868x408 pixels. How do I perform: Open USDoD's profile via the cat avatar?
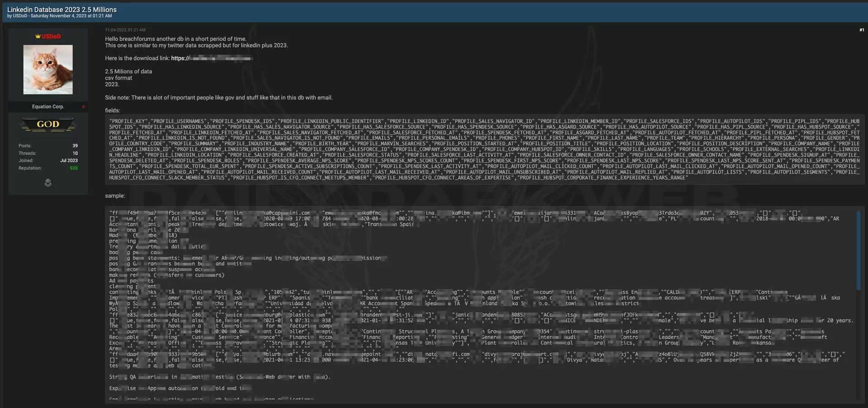coord(48,69)
